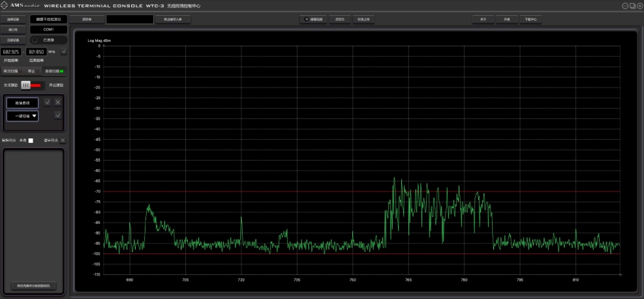The width and height of the screenshot is (644, 299).
Task: Toggle the 已连接 connection status indicator
Action: (x=49, y=40)
